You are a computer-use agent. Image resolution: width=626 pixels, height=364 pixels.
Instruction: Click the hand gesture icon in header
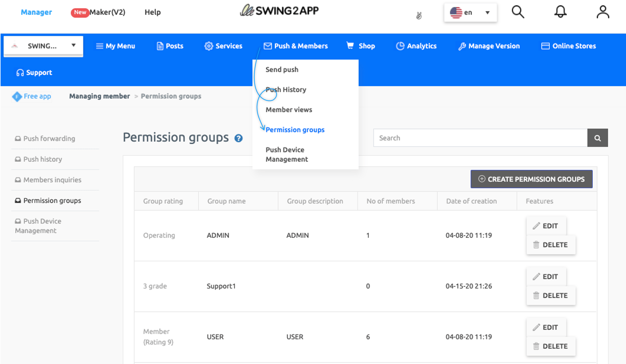click(x=419, y=15)
